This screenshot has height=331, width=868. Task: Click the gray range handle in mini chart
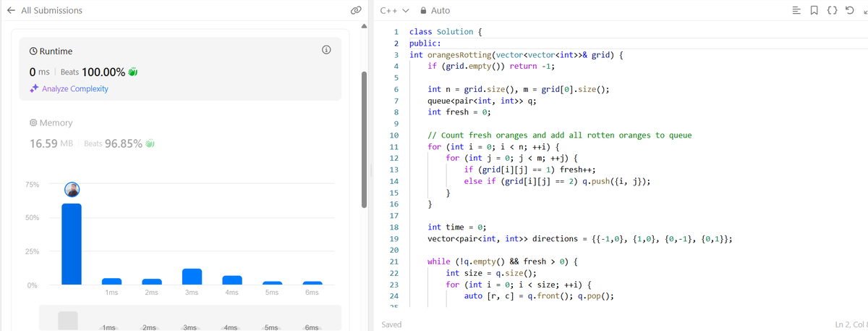(x=67, y=322)
